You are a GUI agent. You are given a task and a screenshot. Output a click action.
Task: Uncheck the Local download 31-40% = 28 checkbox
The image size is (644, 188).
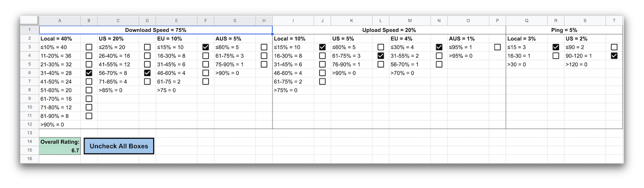pos(89,73)
